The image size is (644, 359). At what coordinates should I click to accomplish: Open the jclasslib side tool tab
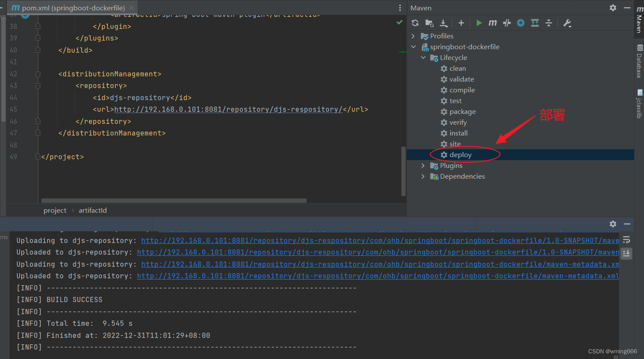(639, 104)
